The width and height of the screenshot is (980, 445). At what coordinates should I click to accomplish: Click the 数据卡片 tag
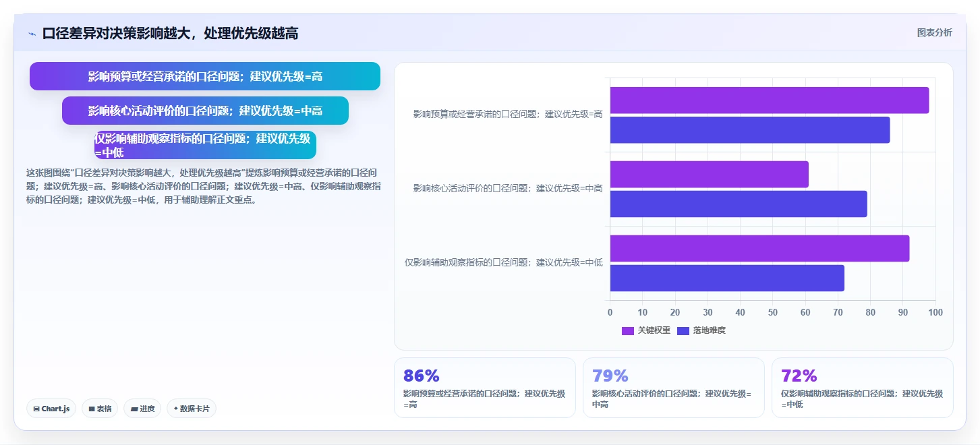(192, 409)
